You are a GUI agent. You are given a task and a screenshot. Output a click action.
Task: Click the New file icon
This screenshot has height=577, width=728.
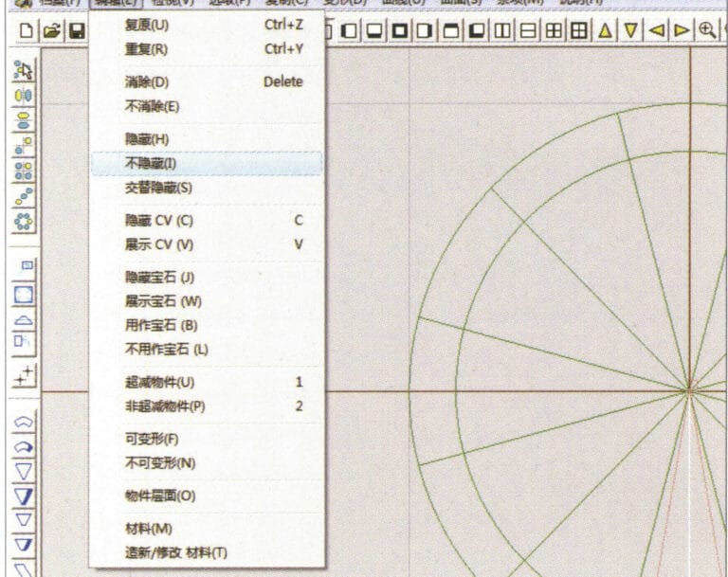27,30
